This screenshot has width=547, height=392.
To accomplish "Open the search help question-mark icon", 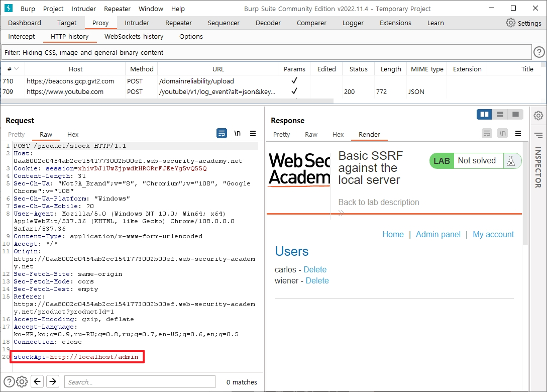I will (x=9, y=382).
